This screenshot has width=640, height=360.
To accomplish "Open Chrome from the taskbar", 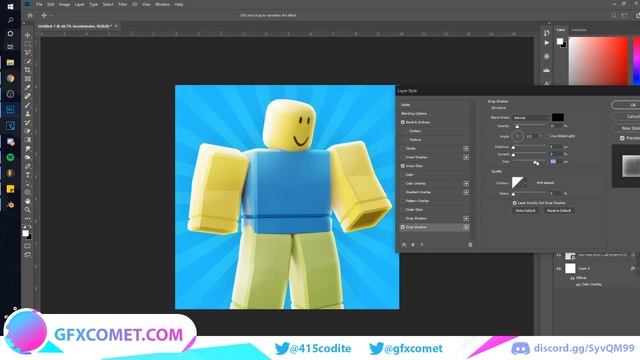I will [10, 78].
